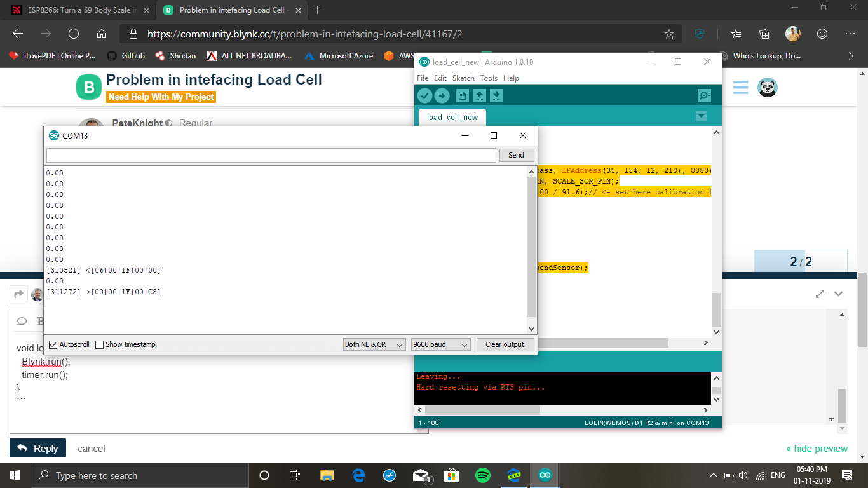Click the Windows Start button
The height and width of the screenshot is (488, 868).
(x=15, y=475)
